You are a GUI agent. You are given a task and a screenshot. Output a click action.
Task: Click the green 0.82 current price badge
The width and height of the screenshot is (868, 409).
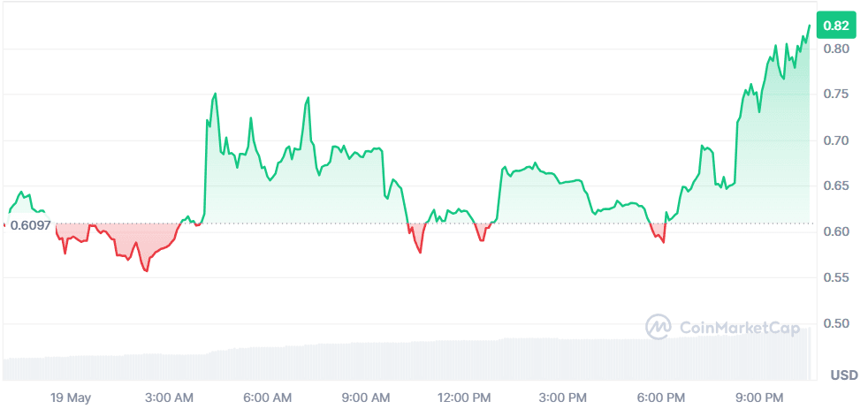coord(835,26)
